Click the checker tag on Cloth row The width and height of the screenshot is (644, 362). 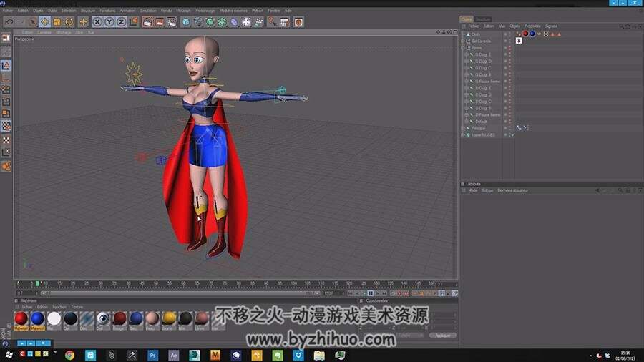coord(546,34)
